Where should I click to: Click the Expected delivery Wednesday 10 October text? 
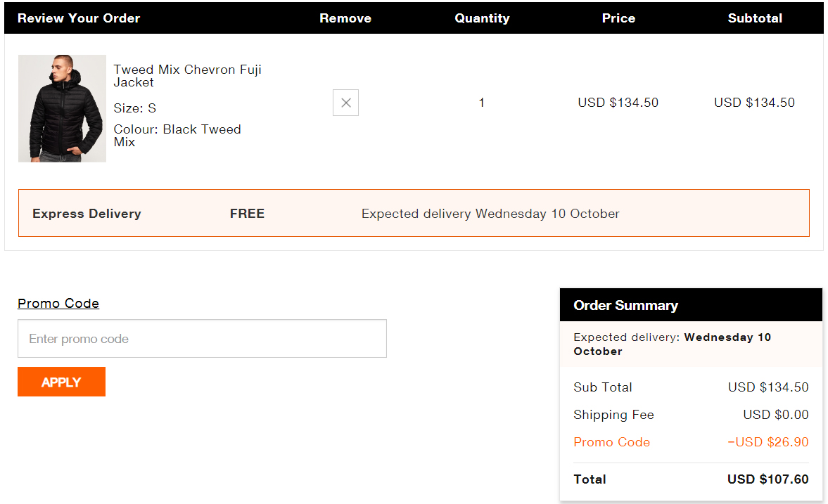point(490,214)
